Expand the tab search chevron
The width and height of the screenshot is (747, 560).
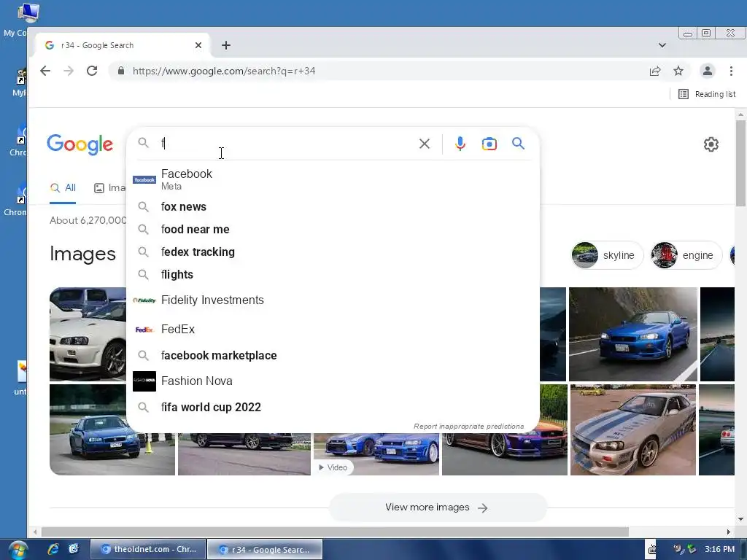[x=662, y=45]
